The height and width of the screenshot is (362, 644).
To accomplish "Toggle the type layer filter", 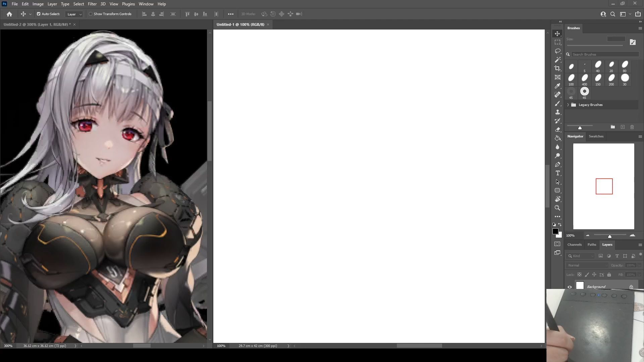I will [617, 256].
